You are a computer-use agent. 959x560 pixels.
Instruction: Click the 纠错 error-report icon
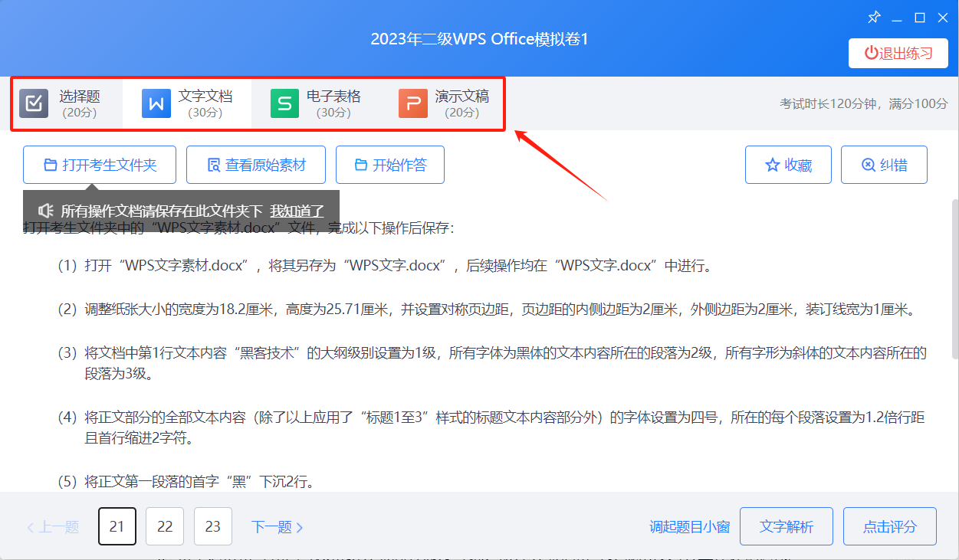[x=868, y=165]
